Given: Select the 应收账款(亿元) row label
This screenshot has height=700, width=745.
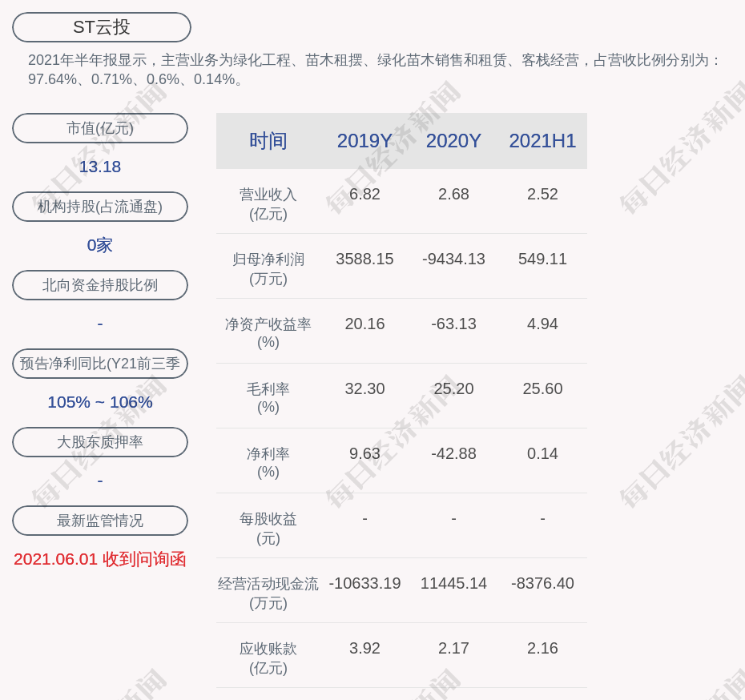Looking at the screenshot, I should coord(268,658).
